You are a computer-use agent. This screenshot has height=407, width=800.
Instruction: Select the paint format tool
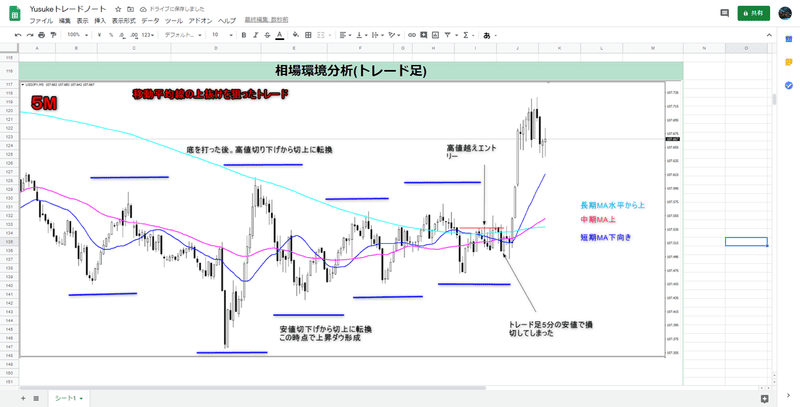coord(53,35)
